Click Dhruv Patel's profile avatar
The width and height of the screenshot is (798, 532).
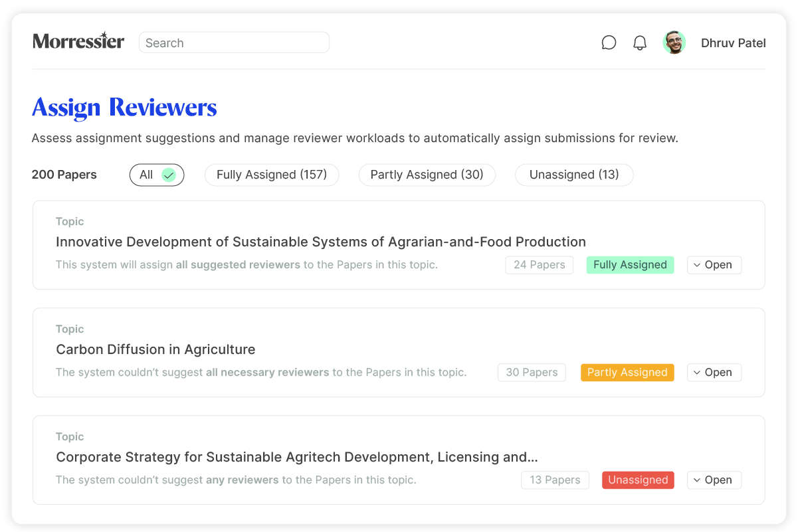[674, 43]
